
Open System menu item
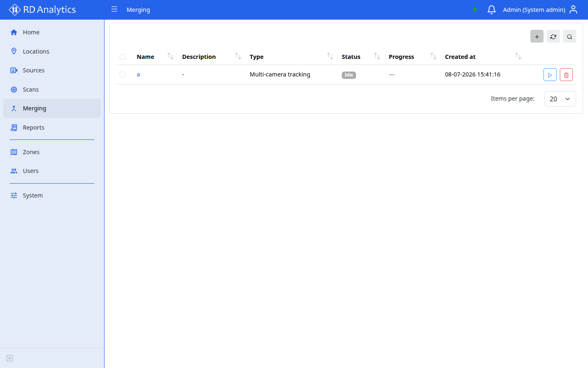coord(52,195)
